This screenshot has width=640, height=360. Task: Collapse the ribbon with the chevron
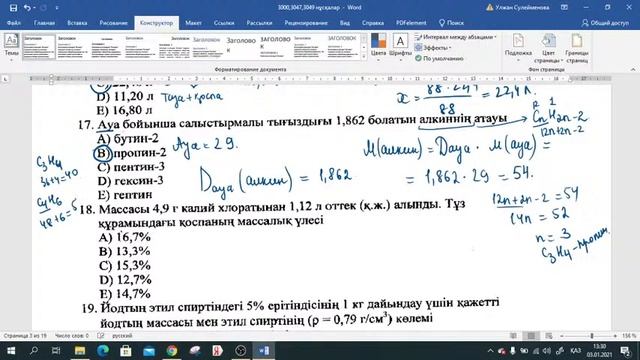pos(633,69)
